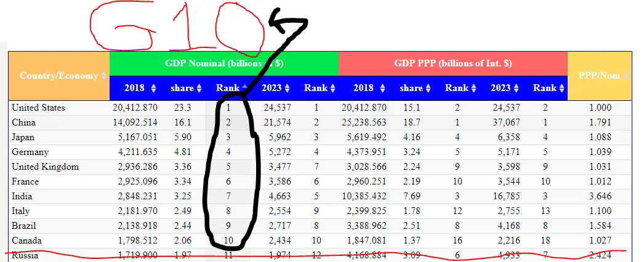Click Japan's PPP/Nom value 1.088
The width and height of the screenshot is (644, 262).
[x=600, y=137]
